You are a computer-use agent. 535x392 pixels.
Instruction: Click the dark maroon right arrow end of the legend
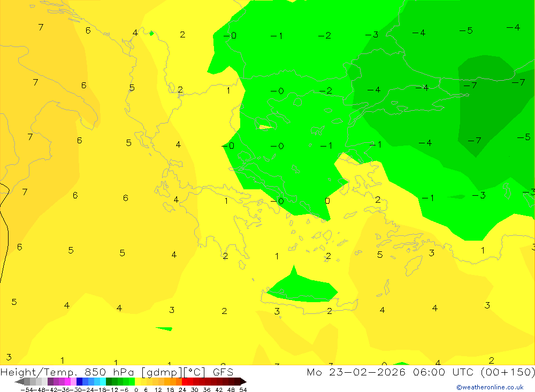tap(243, 381)
